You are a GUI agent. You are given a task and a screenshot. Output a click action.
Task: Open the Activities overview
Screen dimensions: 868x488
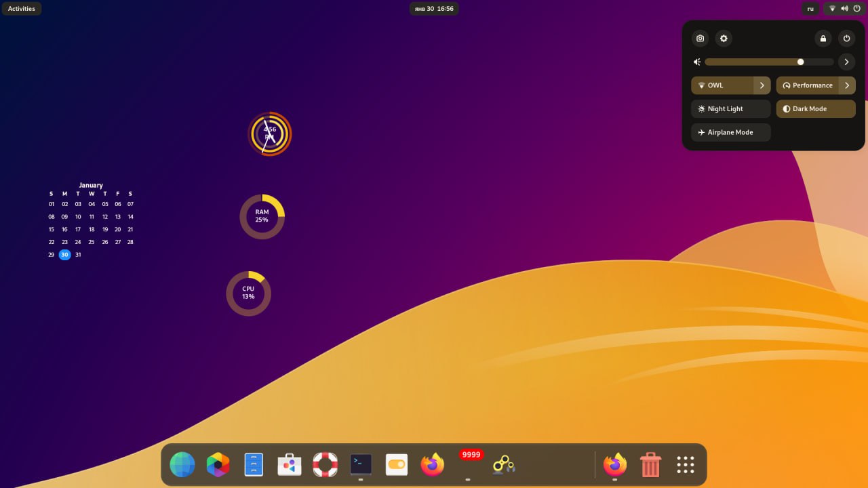point(22,8)
